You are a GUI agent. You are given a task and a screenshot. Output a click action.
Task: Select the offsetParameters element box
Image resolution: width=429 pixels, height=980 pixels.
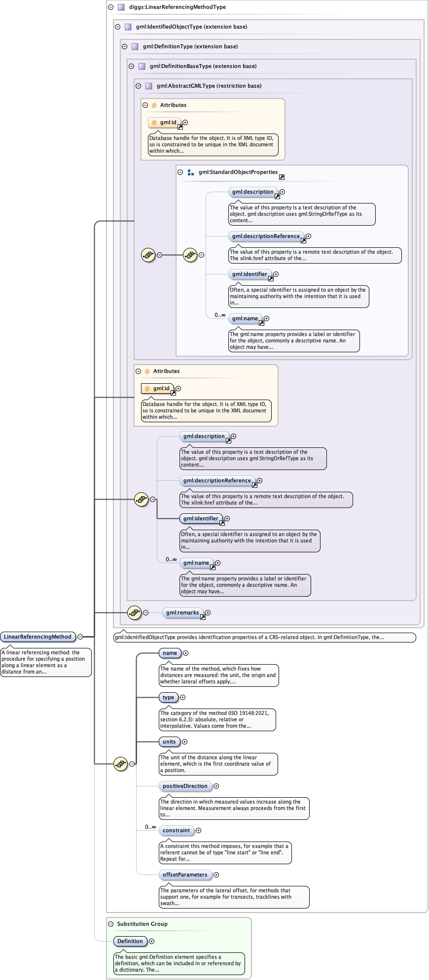185,875
